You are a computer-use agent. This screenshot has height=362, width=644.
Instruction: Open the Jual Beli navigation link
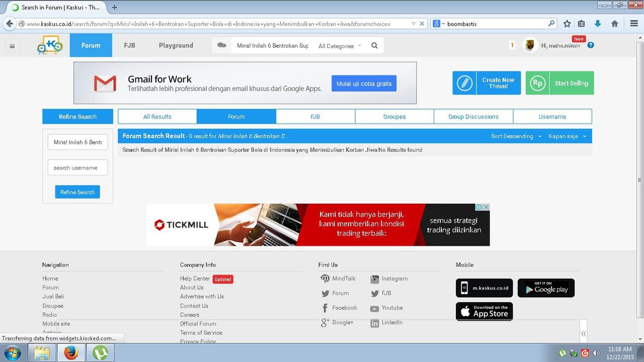pos(53,297)
